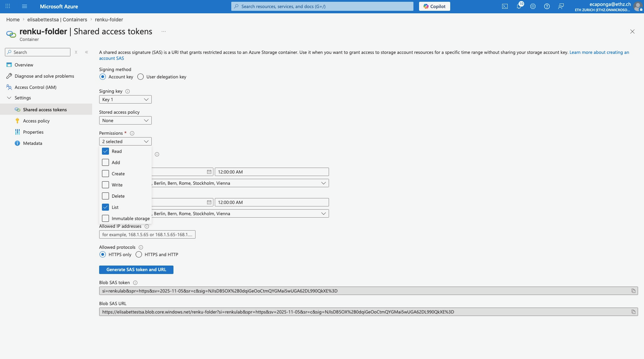Go to renku-folder breadcrumb

pos(109,20)
